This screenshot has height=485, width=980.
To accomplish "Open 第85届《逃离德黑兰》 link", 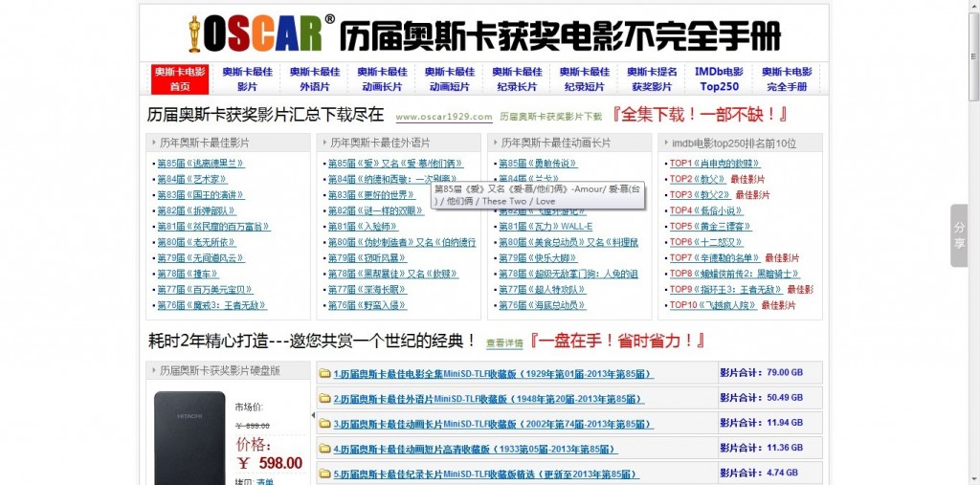I will (201, 164).
